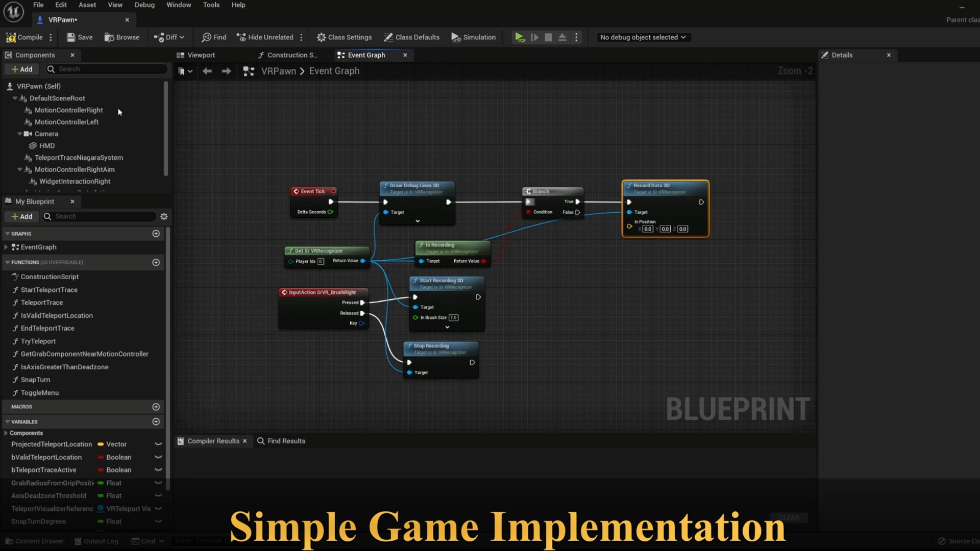Open the Content Drawer
Viewport: 980px width, 551px height.
pyautogui.click(x=34, y=541)
